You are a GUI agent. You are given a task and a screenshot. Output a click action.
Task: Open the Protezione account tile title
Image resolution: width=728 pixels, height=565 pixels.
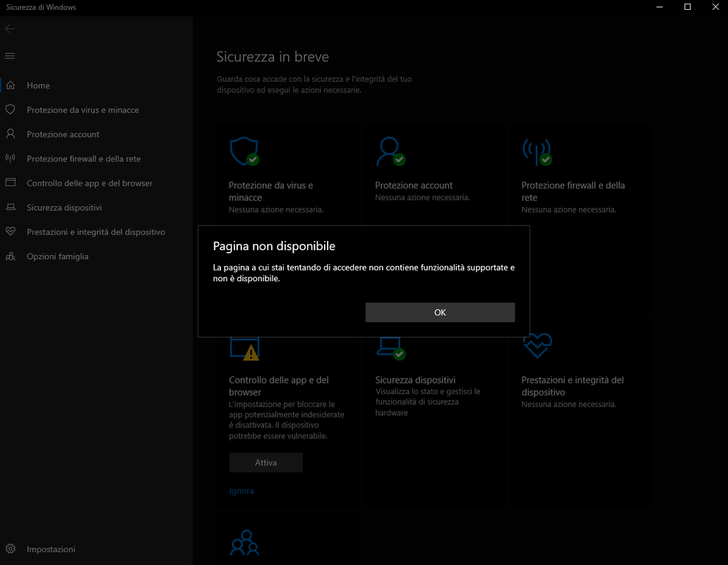pos(414,185)
